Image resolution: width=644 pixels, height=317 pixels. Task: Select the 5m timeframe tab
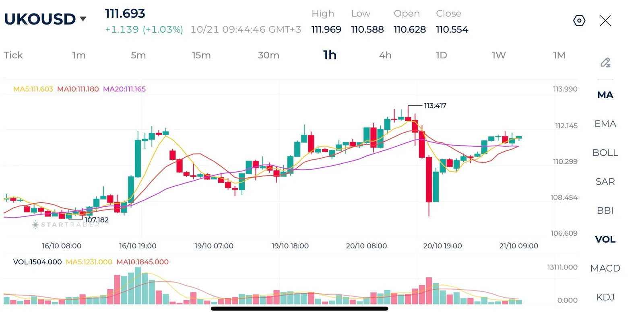click(x=138, y=55)
